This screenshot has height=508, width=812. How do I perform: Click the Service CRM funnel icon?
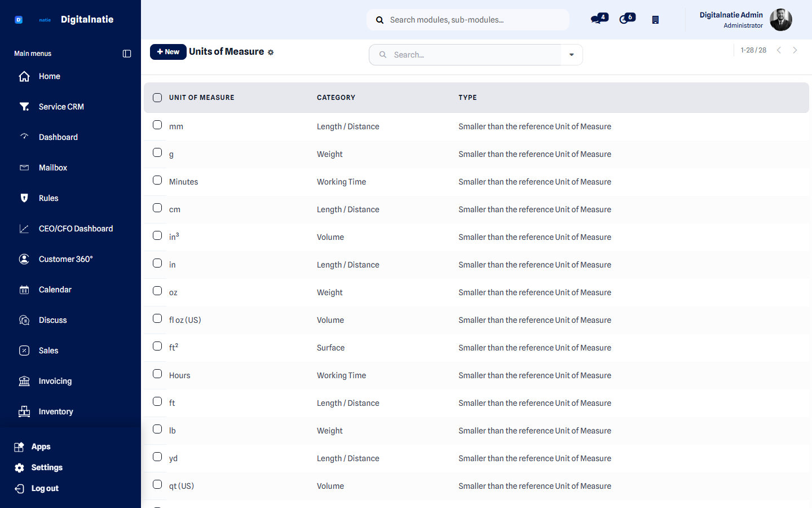click(24, 107)
